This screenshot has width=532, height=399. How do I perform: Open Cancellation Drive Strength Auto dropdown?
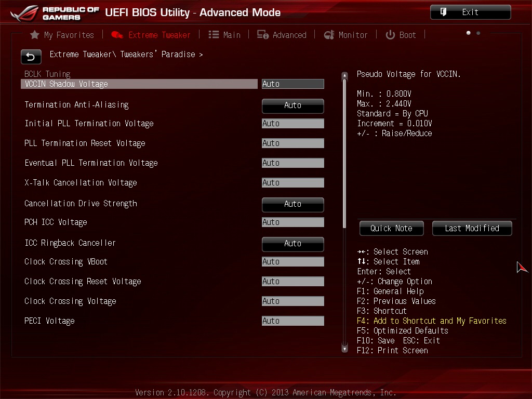pyautogui.click(x=293, y=204)
